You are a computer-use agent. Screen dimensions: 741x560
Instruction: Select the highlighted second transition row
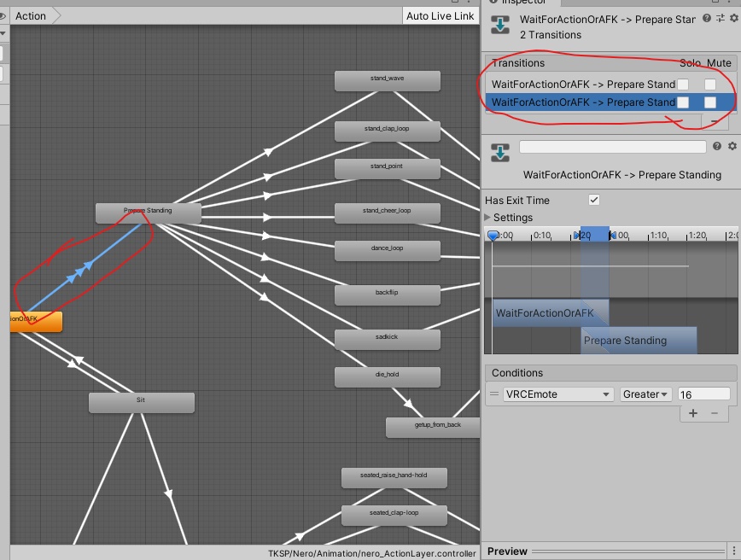click(610, 102)
